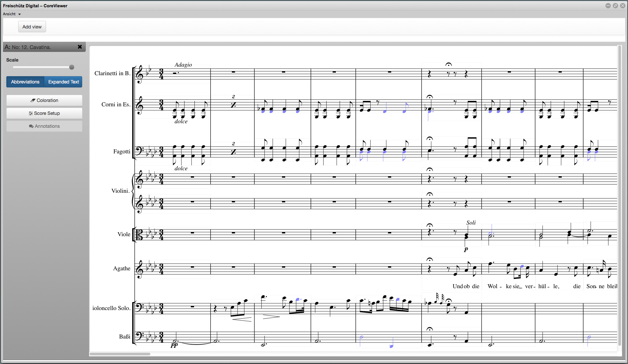The image size is (628, 364).
Task: Open the Ansicht menu
Action: [x=12, y=14]
